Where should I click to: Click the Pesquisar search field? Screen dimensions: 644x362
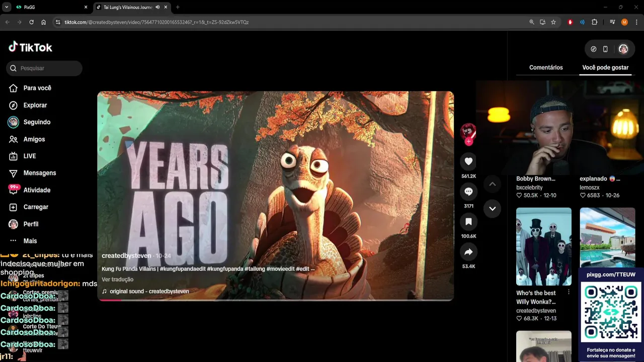click(44, 68)
